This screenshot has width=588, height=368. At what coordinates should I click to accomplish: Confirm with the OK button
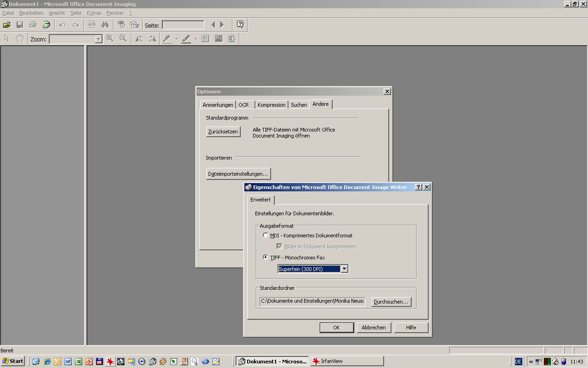[x=336, y=328]
